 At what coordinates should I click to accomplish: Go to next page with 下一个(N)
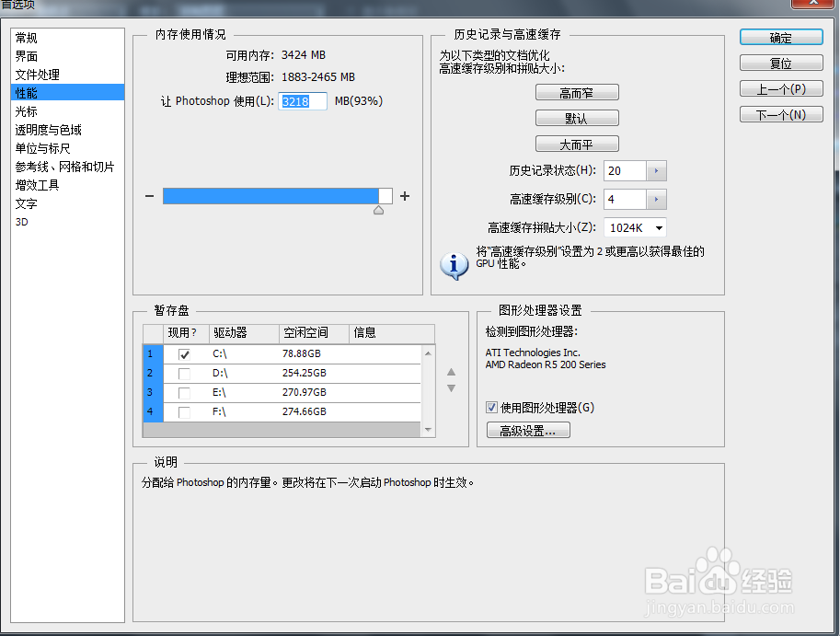pyautogui.click(x=781, y=115)
